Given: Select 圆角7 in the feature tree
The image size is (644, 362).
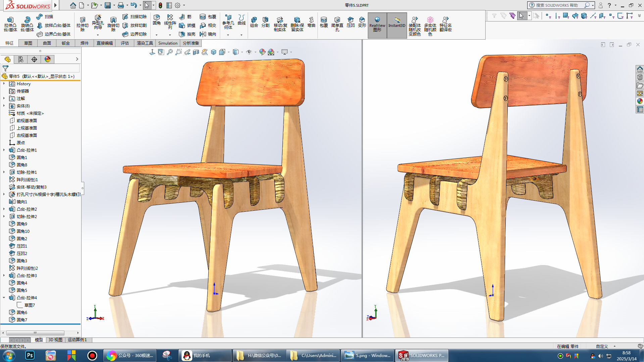Looking at the screenshot, I should coord(22,320).
